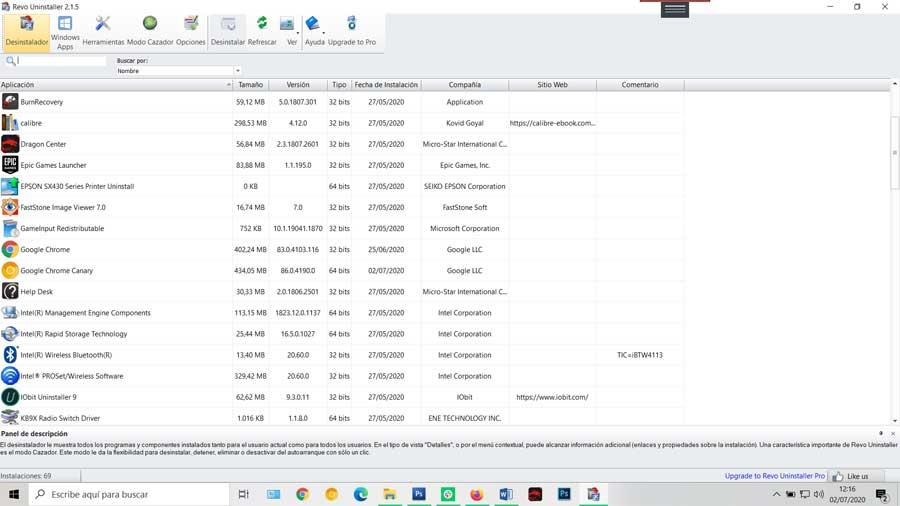
Task: Refresh the list with Refrescar
Action: [262, 32]
